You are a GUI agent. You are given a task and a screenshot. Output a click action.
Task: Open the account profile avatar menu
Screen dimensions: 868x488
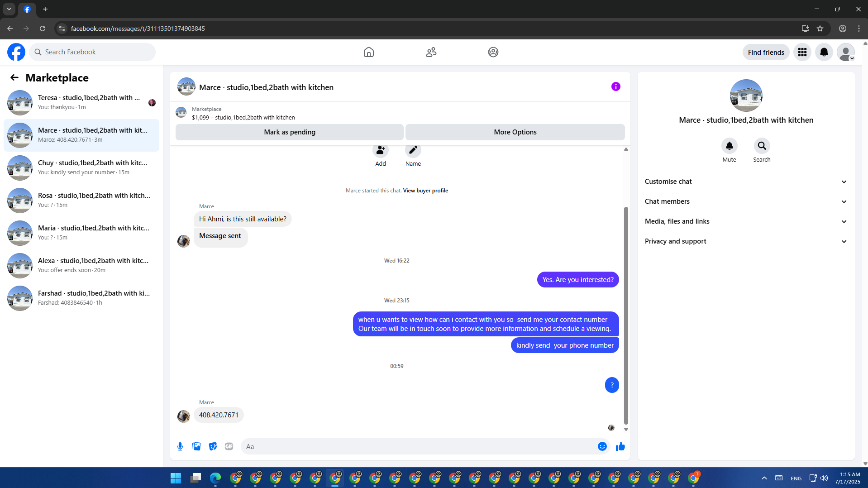(x=846, y=52)
